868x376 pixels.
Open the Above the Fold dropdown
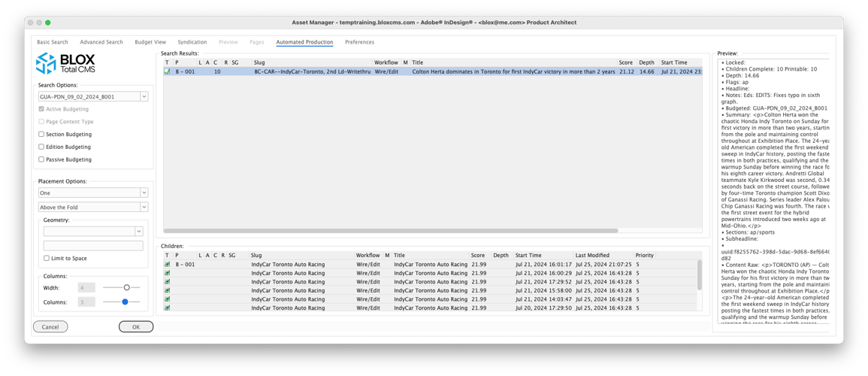93,207
